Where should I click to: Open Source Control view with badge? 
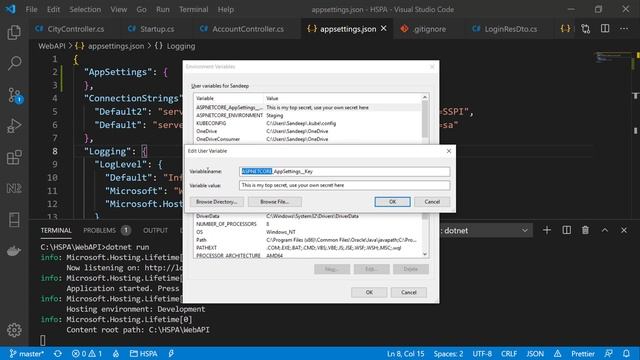click(x=15, y=95)
